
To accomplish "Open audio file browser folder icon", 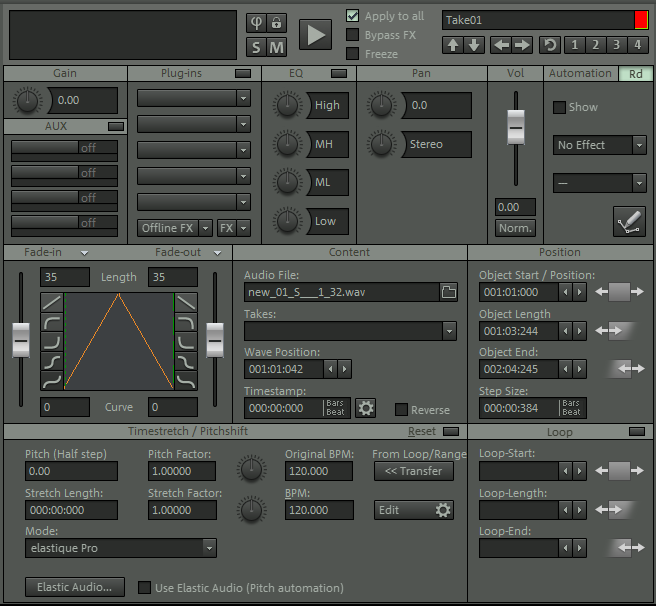I will pos(448,292).
